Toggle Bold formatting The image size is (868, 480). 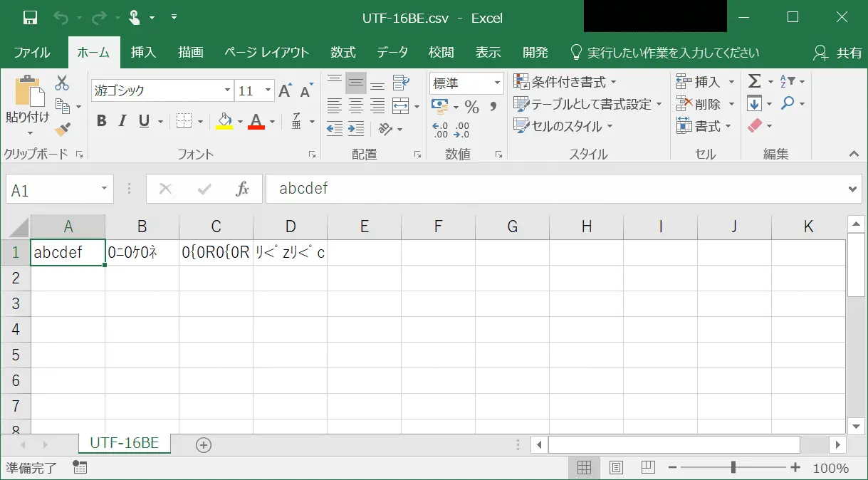101,121
